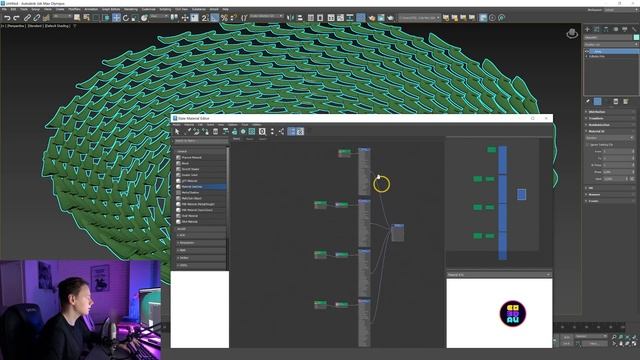The image size is (640, 360).
Task: Open the Modifiers menu
Action: click(x=74, y=9)
